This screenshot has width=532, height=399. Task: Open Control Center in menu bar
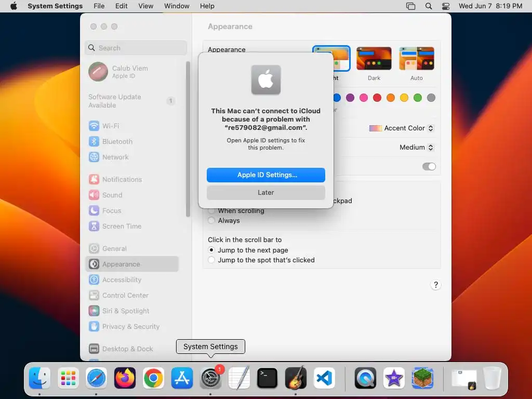(x=446, y=6)
